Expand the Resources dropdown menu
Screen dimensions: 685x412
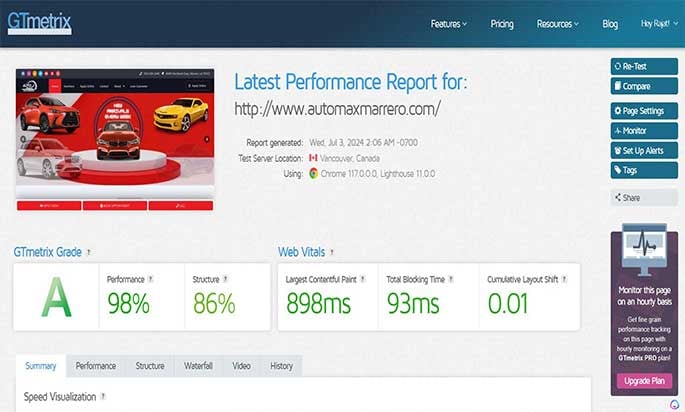558,24
